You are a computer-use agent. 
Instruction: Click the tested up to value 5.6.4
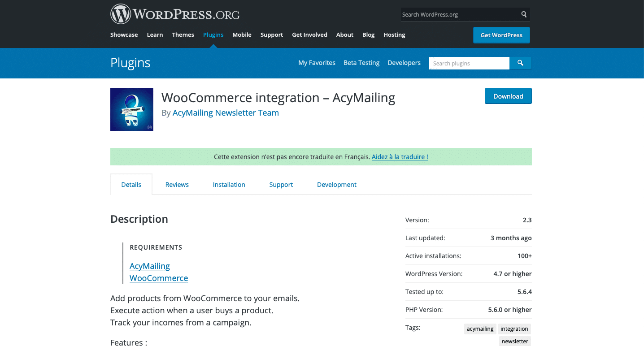pos(525,292)
